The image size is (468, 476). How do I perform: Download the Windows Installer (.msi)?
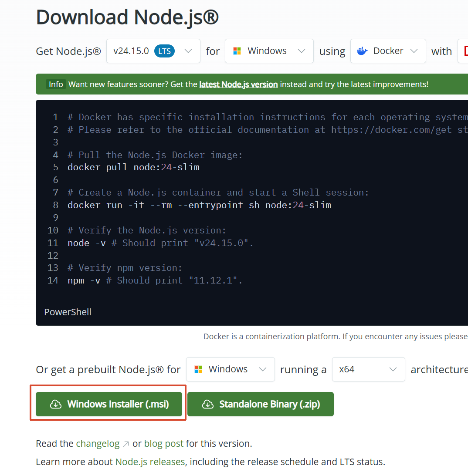(109, 404)
